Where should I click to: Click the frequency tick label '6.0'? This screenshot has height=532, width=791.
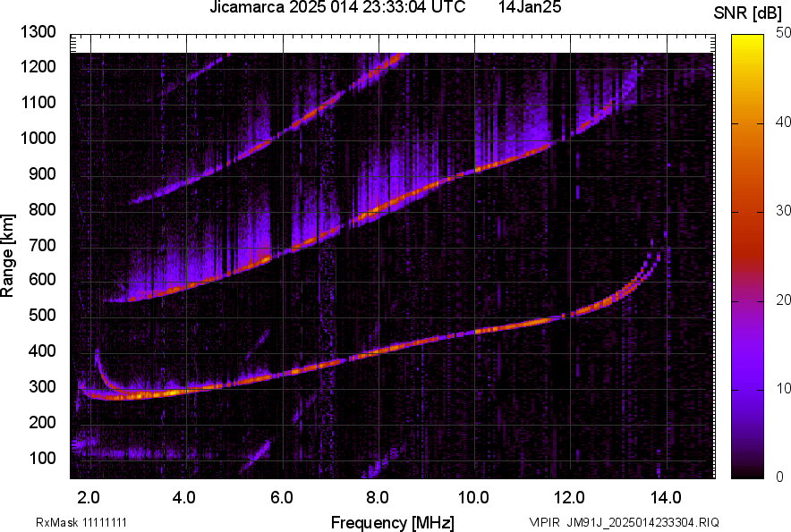282,498
